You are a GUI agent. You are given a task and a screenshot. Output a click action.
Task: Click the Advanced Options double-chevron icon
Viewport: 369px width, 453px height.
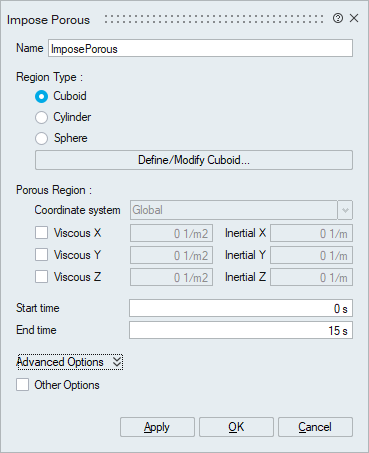click(117, 362)
